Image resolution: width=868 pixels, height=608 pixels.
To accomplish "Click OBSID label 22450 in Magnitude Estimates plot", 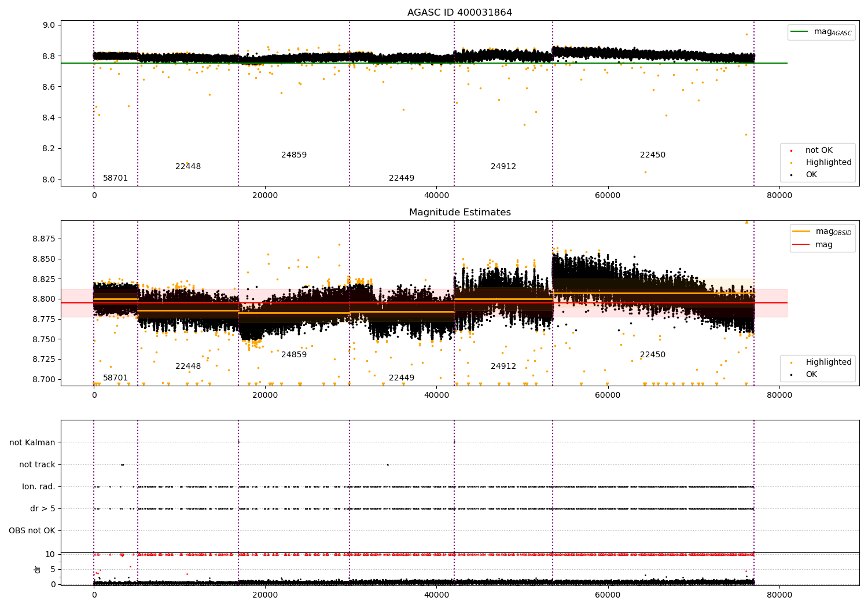I will tap(653, 354).
